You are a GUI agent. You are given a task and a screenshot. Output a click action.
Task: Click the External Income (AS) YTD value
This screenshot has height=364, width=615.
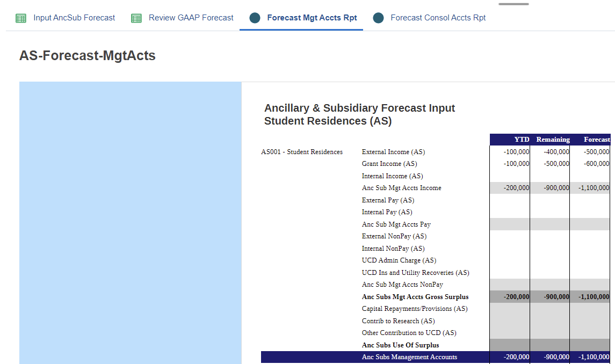coord(516,152)
